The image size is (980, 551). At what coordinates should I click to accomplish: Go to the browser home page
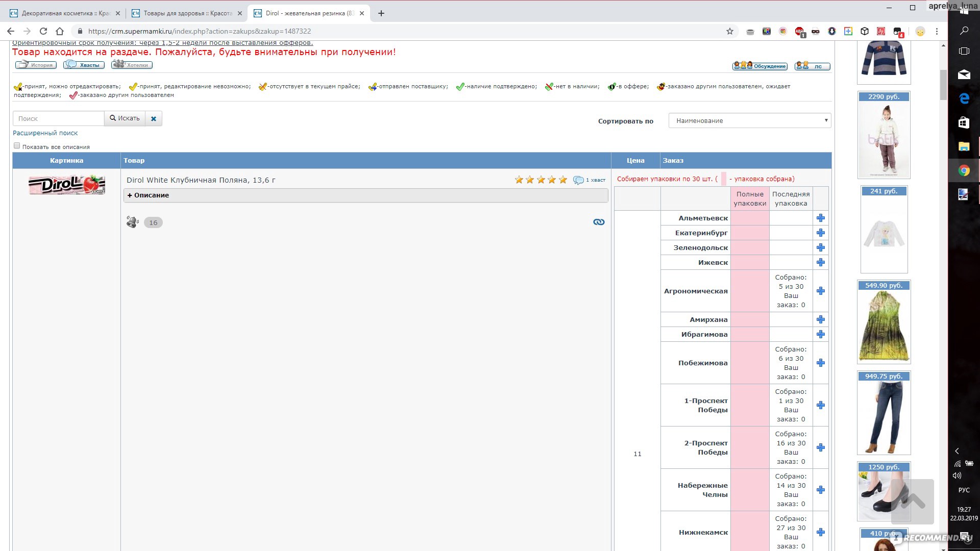(x=60, y=31)
